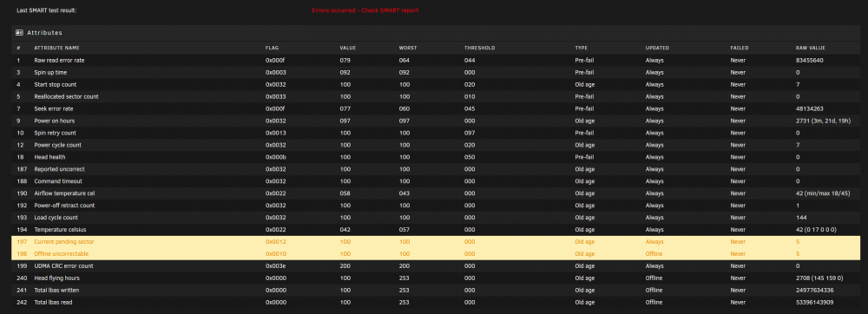
Task: Select the 'Power-off retract count' attribute name
Action: coord(64,206)
